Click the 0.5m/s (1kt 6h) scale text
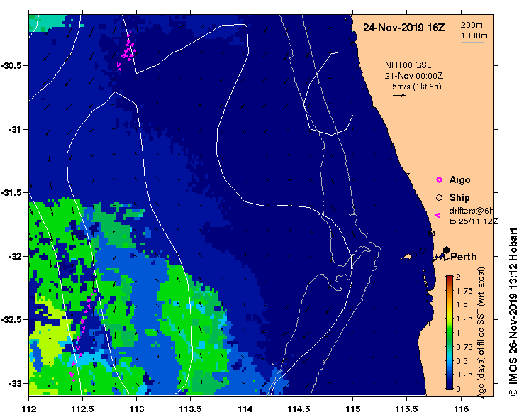Screen dimensions: 524x420 pos(413,87)
